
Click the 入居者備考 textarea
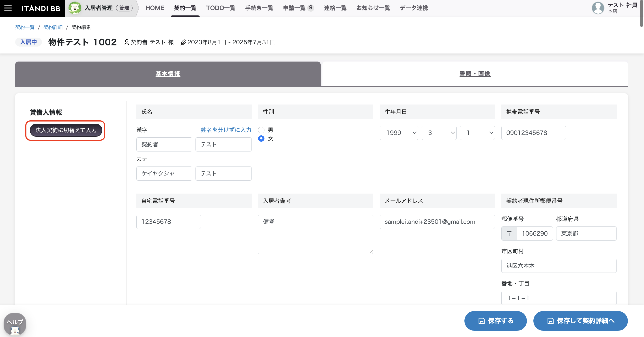pos(316,234)
